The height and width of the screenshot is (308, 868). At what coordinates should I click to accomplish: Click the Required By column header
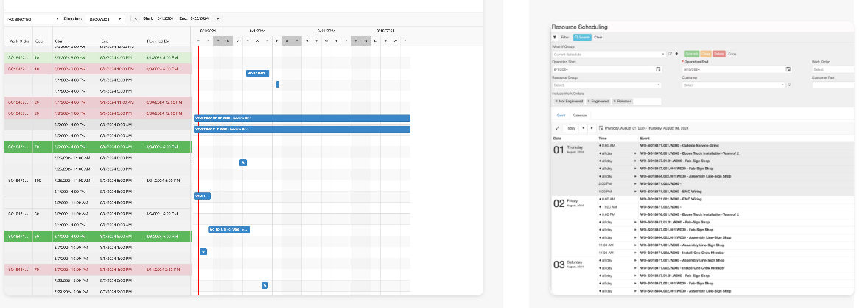click(x=158, y=41)
